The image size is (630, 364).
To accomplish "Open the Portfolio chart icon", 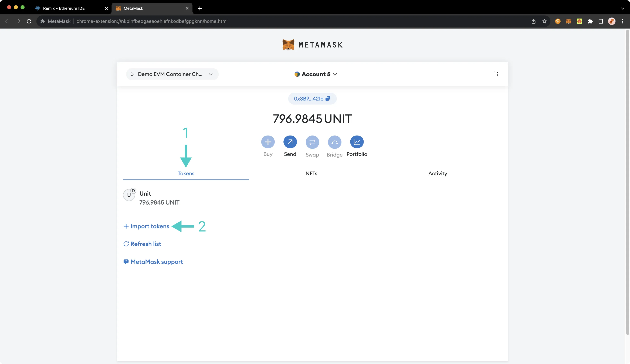I will click(x=357, y=142).
